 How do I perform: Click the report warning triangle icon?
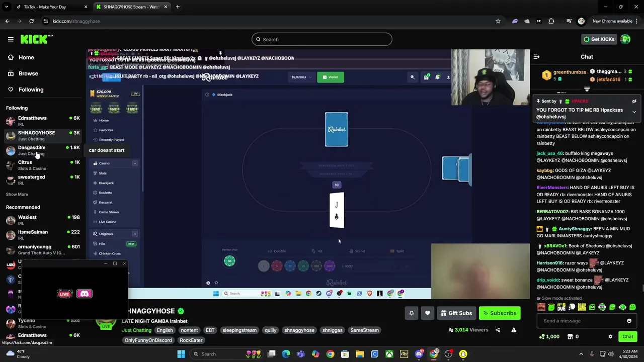514,330
